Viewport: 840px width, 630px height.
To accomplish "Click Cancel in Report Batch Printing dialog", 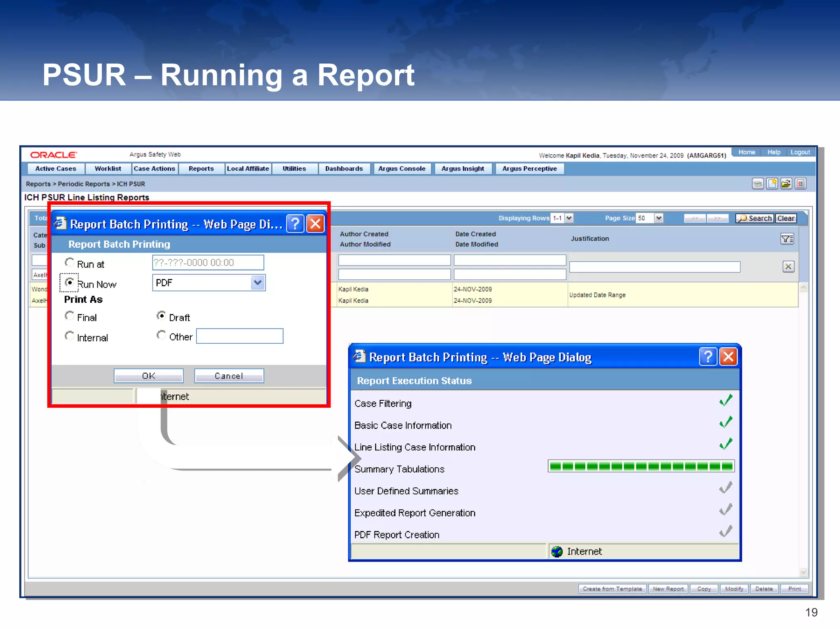I will pyautogui.click(x=229, y=376).
